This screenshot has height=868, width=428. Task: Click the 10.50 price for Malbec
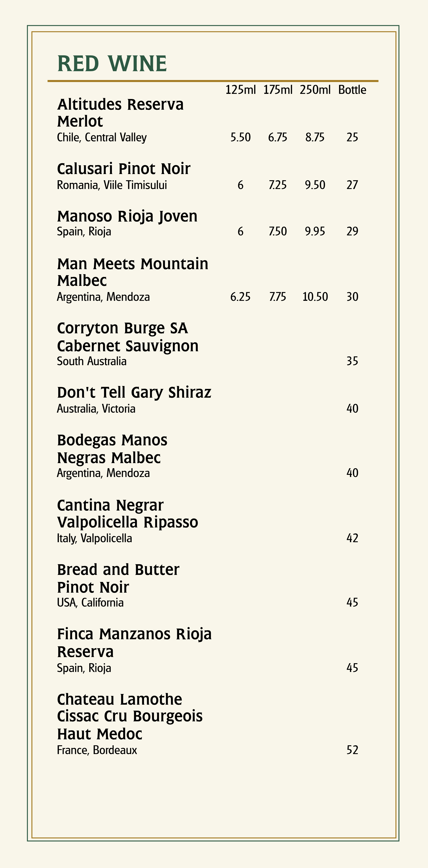click(315, 297)
